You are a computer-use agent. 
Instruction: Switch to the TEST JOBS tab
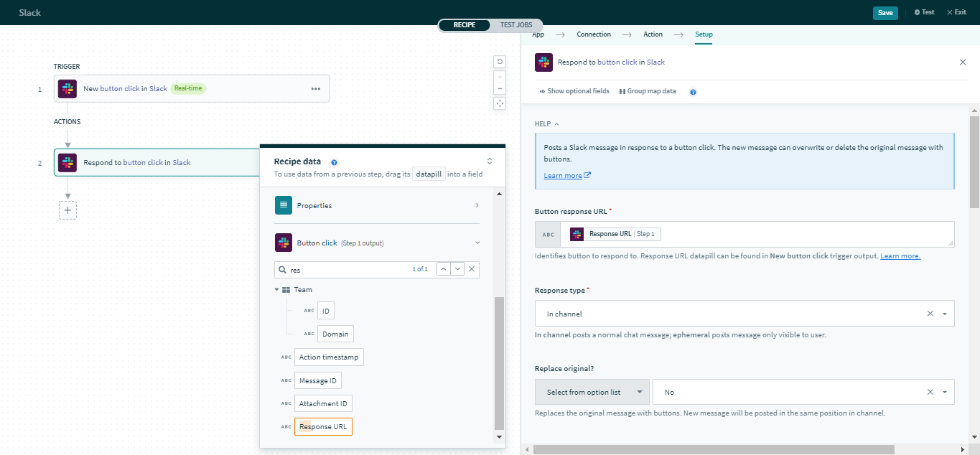(515, 24)
